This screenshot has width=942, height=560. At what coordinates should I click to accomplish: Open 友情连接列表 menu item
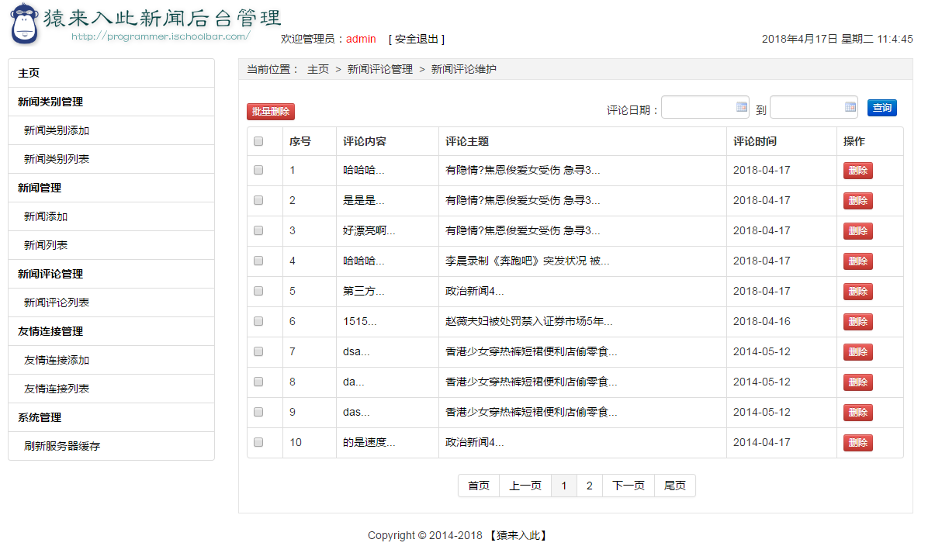coord(111,389)
